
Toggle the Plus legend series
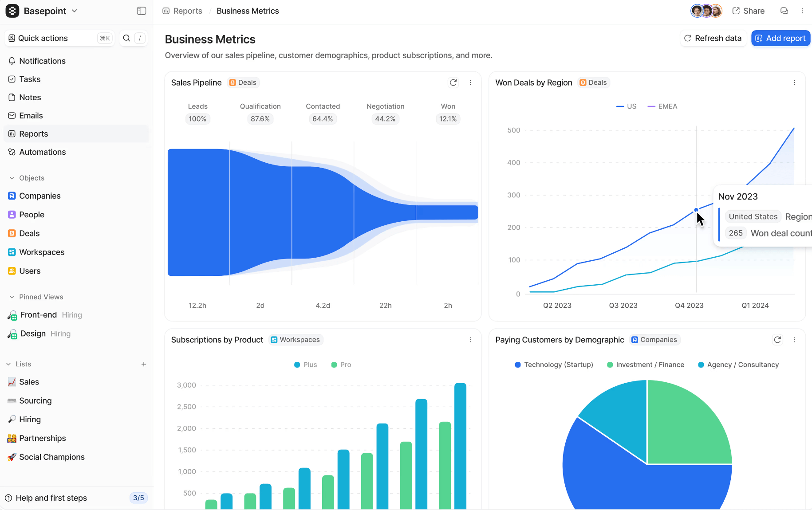[306, 365]
